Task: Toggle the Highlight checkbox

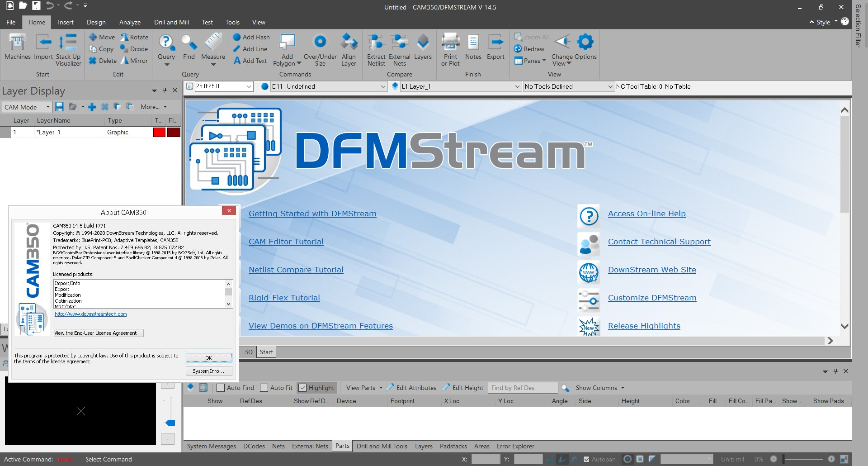Action: pyautogui.click(x=302, y=388)
